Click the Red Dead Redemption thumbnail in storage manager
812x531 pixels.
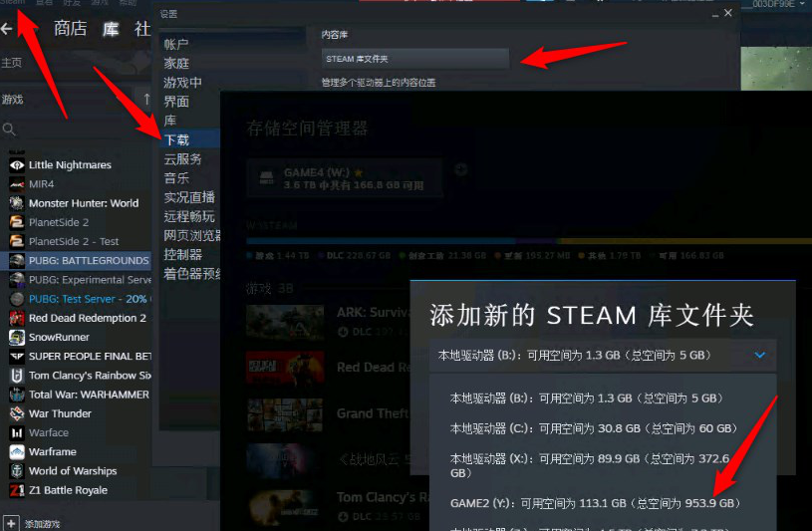tap(285, 368)
